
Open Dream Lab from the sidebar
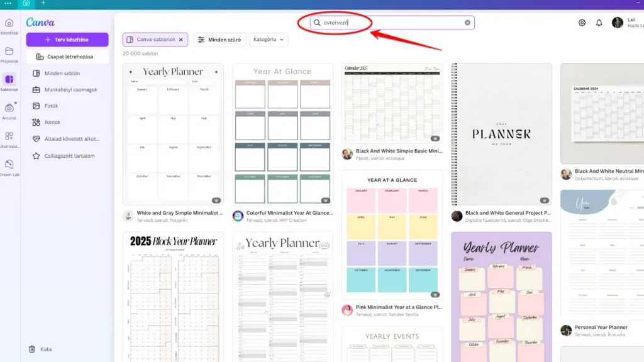[9, 164]
